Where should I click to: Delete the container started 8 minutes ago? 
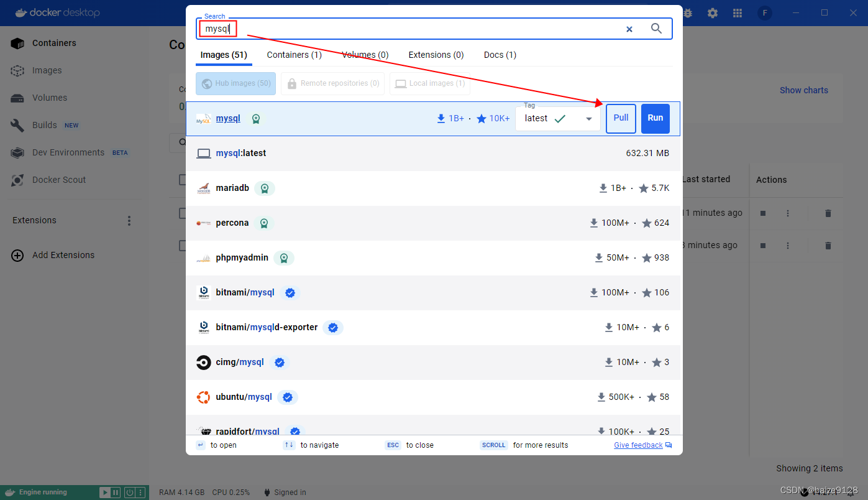828,246
